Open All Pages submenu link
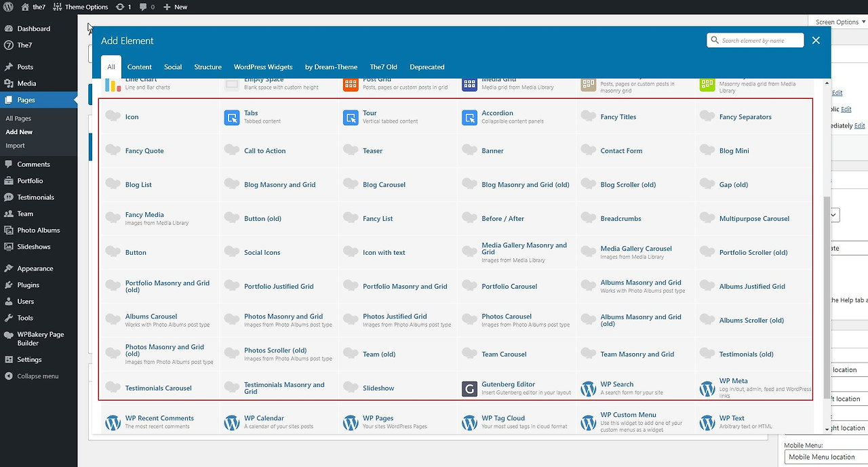Screen dimensions: 868x467 pyautogui.click(x=18, y=119)
